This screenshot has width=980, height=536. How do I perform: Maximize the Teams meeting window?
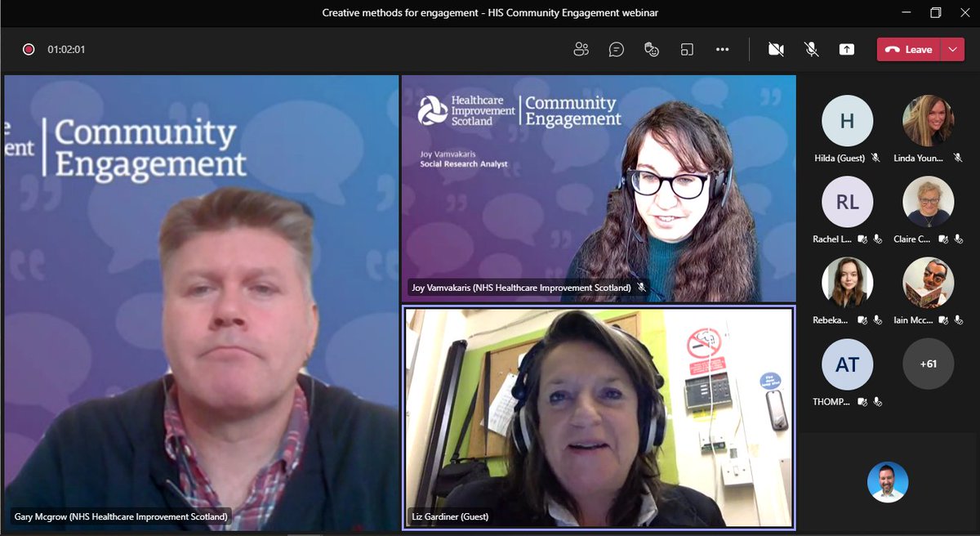coord(936,12)
